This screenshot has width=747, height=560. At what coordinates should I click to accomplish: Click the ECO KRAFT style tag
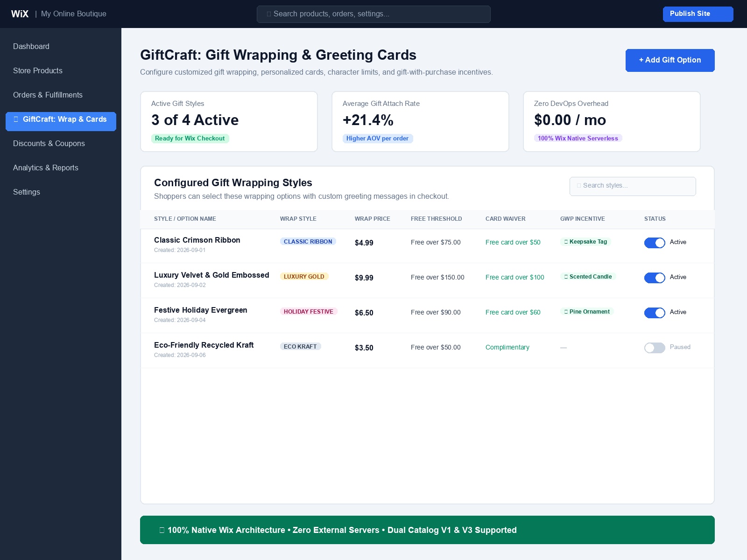[300, 347]
